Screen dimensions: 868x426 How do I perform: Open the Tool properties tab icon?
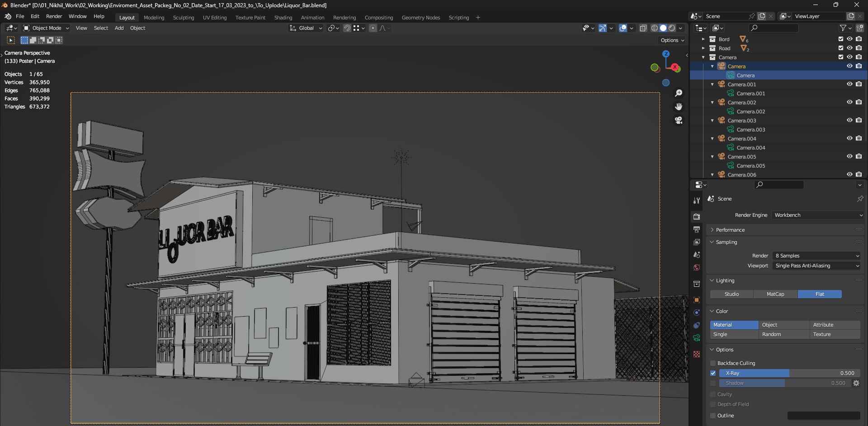[697, 201]
